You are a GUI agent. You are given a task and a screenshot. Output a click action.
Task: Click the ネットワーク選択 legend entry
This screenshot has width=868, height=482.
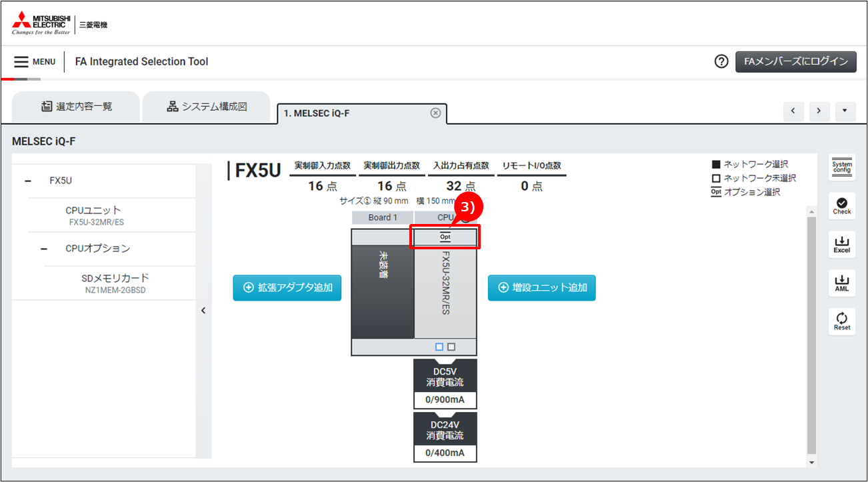[x=749, y=164]
